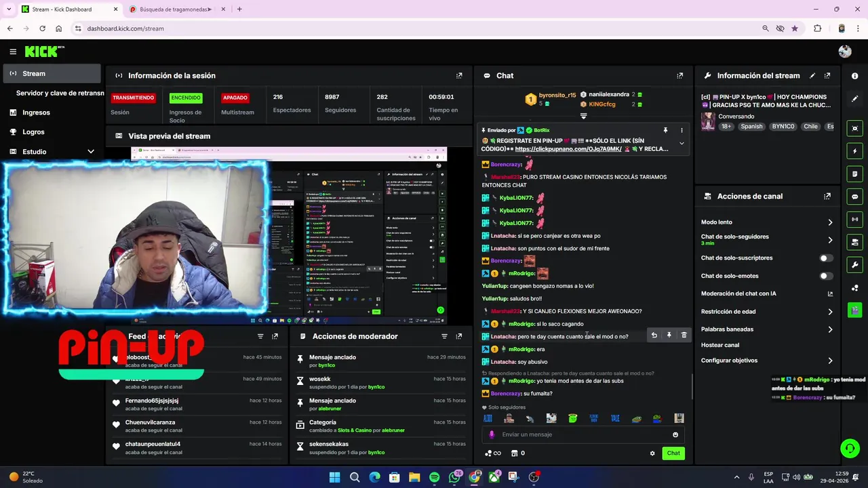The height and width of the screenshot is (488, 868).
Task: Expand the chat leaderboard arrow
Action: point(584,117)
